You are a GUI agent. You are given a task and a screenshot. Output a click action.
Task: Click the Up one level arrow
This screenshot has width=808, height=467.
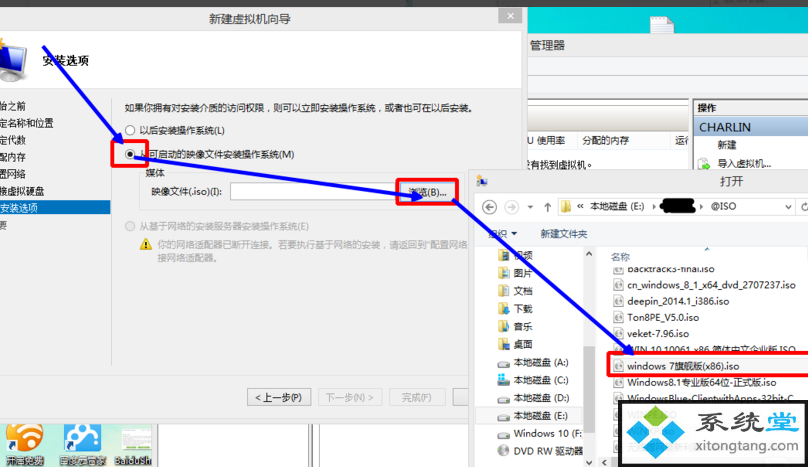pyautogui.click(x=547, y=207)
